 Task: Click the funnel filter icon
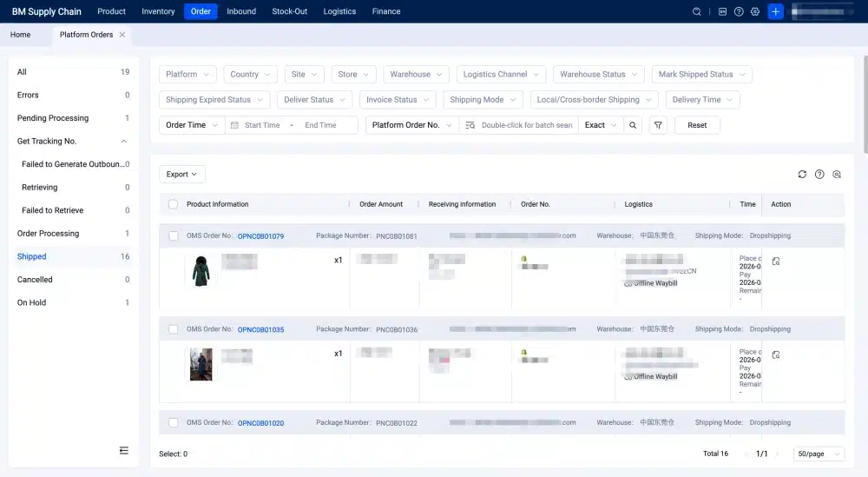pos(658,125)
